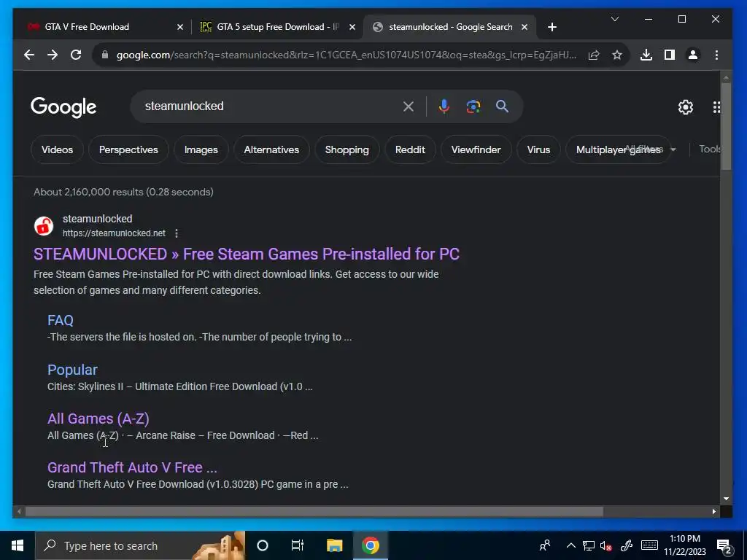Open the All Games (A-Z) sitelink
Viewport: 747px width, 560px height.
click(x=98, y=419)
